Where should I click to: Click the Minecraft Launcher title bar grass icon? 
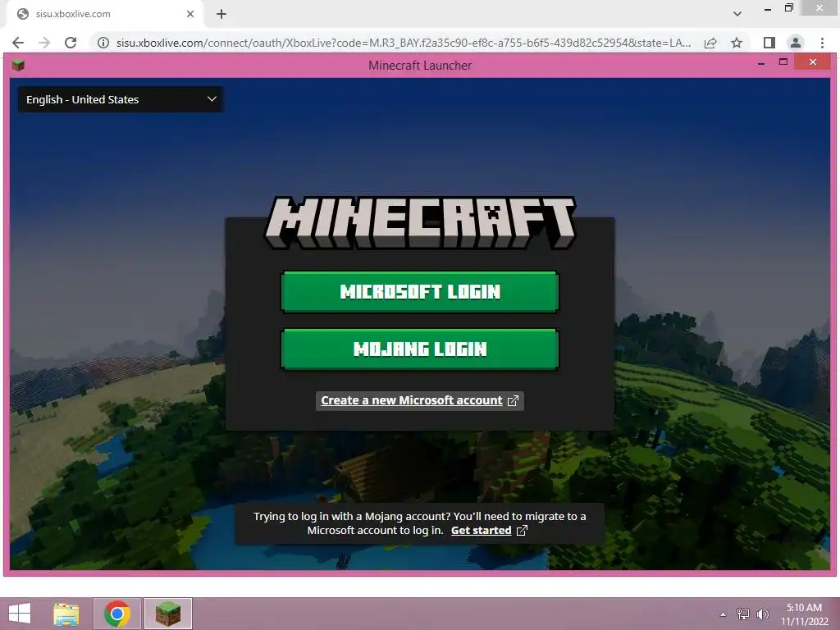coord(18,66)
